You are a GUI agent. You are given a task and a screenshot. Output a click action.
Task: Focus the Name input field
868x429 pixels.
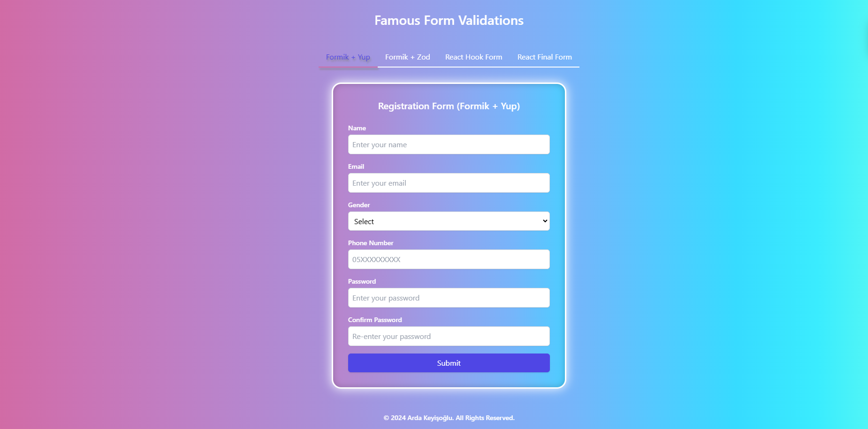pyautogui.click(x=449, y=144)
